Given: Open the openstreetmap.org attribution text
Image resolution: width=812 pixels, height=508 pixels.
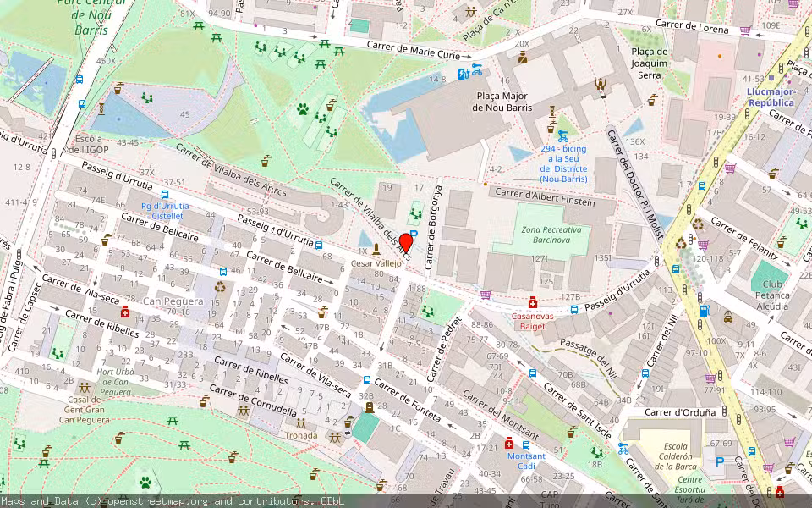Looking at the screenshot, I should tap(173, 501).
